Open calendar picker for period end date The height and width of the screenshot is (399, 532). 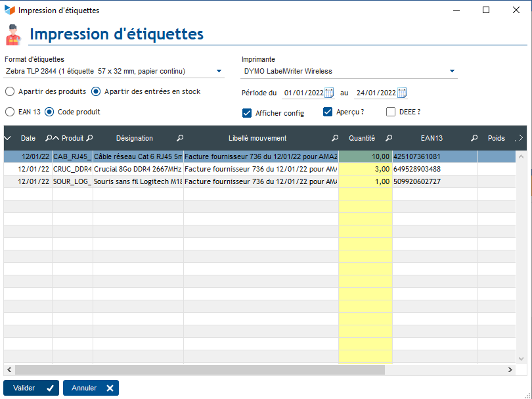(x=402, y=93)
